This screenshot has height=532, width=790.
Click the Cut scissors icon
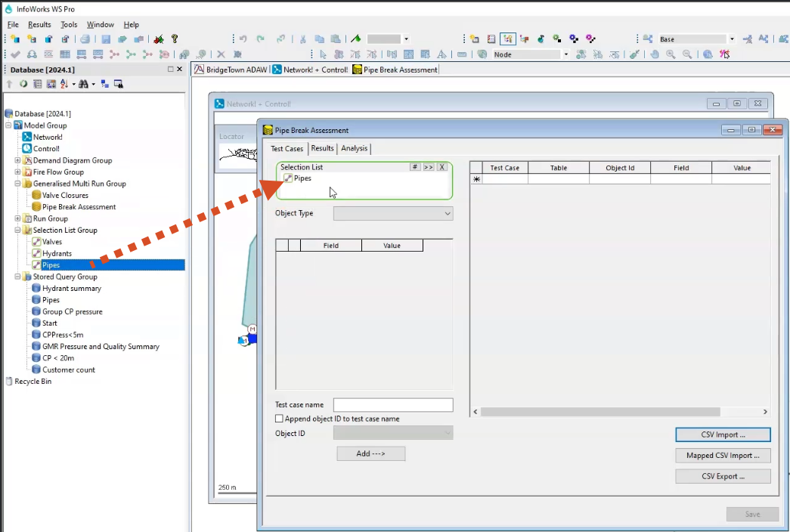click(303, 39)
